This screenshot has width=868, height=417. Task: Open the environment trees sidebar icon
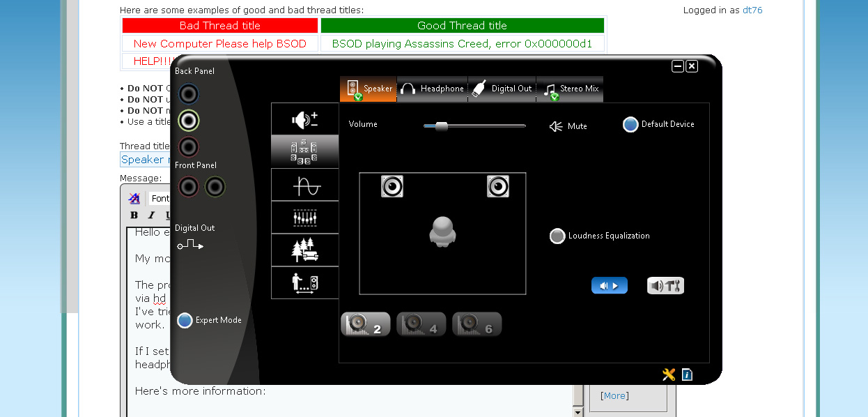pyautogui.click(x=304, y=250)
